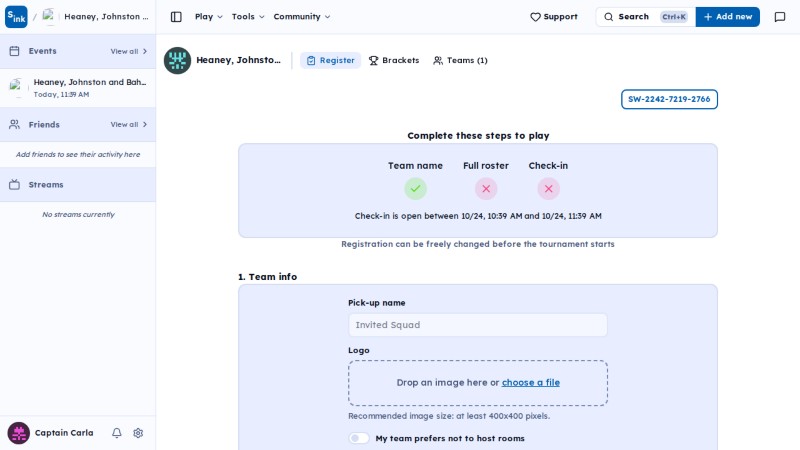Viewport: 800px width, 450px height.
Task: Switch to the Teams (1) tab
Action: click(460, 60)
